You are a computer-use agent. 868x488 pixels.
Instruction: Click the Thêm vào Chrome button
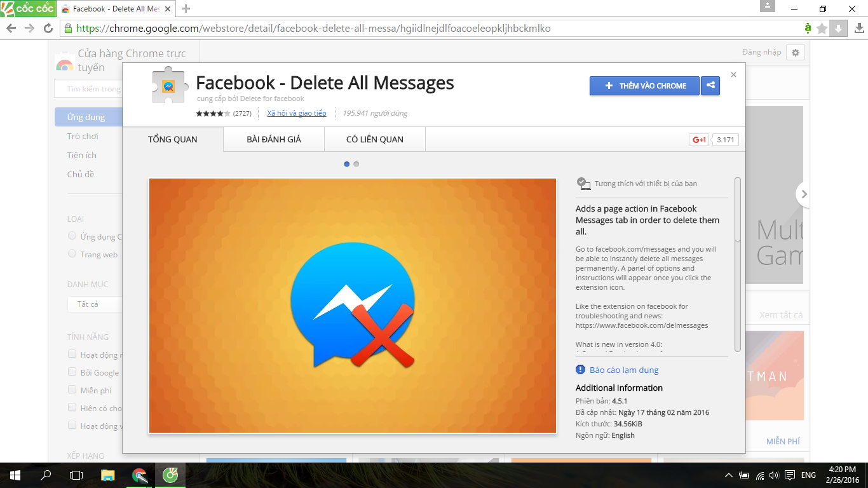click(644, 86)
